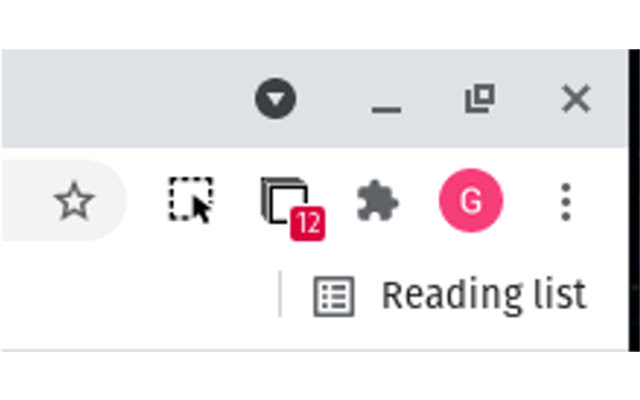Viewport: 640px width, 400px height.
Task: Open the Extensions puzzle piece menu
Action: click(378, 200)
